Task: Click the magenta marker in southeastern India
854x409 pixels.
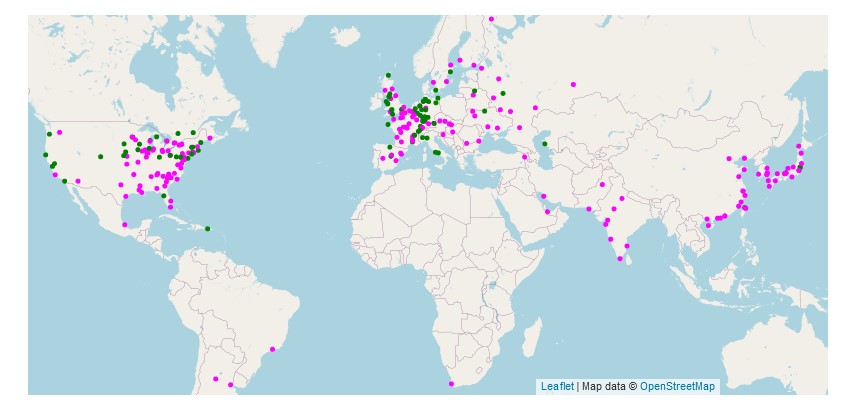Action: coord(627,244)
